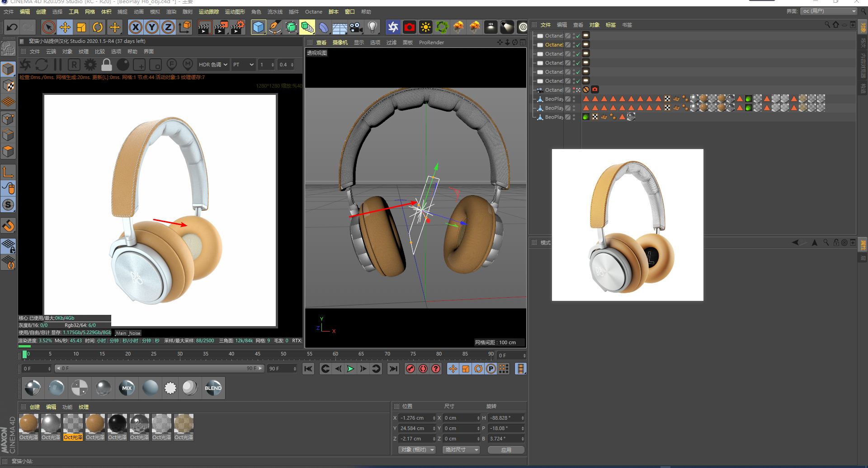Open the HDR 色调 dropdown

pos(213,65)
